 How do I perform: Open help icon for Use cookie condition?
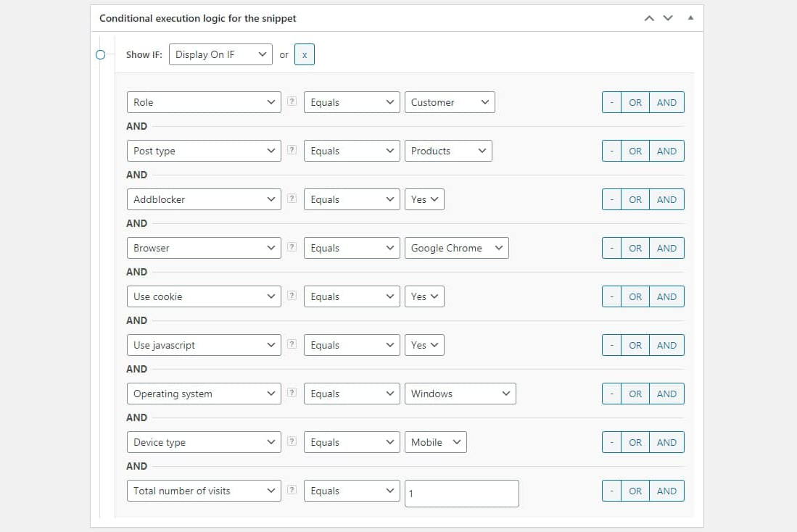tap(292, 295)
